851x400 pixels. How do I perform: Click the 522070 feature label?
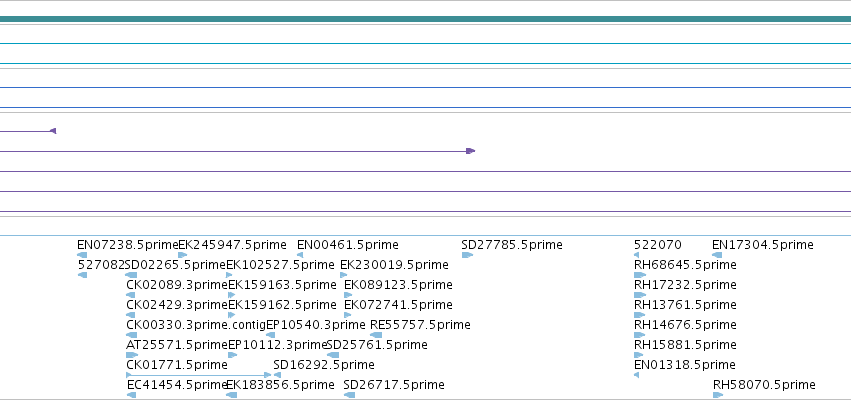(657, 245)
